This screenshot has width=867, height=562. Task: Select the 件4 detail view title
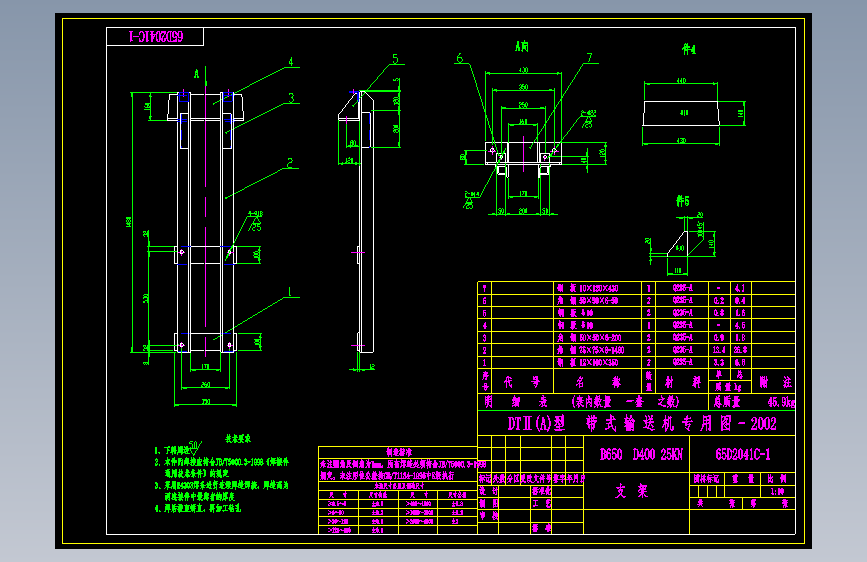pos(688,49)
